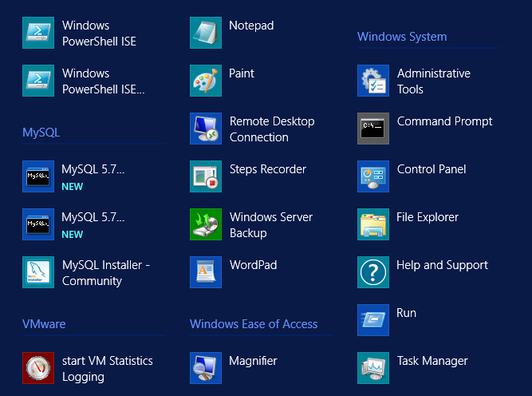Image resolution: width=532 pixels, height=396 pixels.
Task: Launch the truncated 'Windows PowerShell ISE...' icon
Action: [38, 81]
